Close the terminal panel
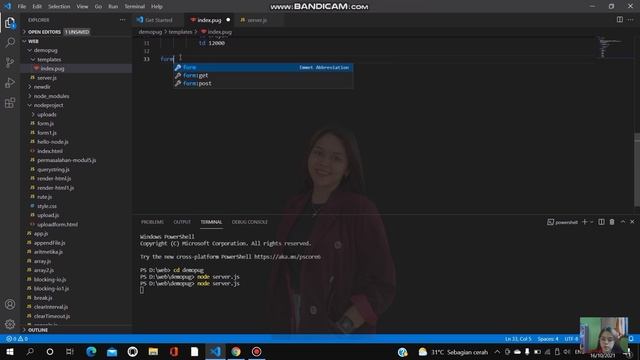 [632, 222]
